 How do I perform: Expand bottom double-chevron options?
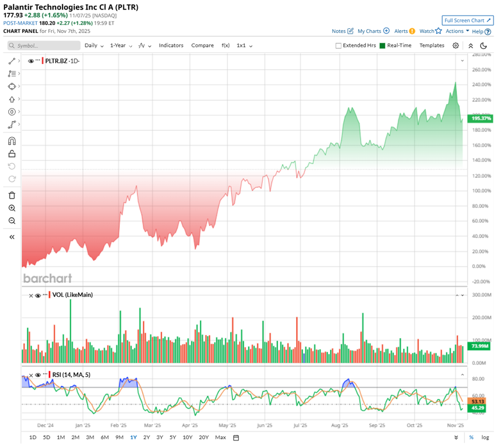pyautogui.click(x=456, y=437)
